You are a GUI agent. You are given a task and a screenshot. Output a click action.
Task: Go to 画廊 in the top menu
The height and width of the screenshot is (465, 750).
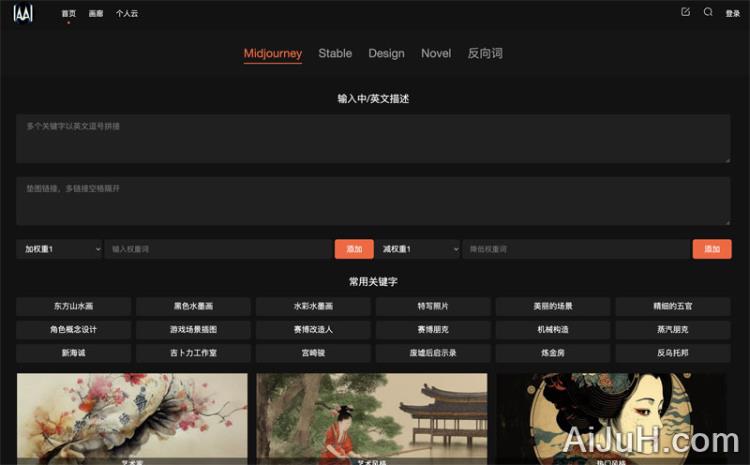pyautogui.click(x=96, y=14)
